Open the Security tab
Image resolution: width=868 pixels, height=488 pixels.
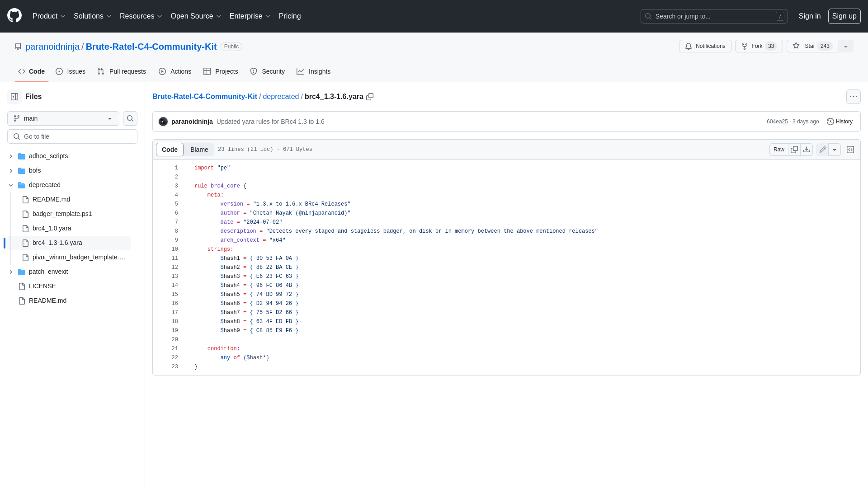click(267, 71)
